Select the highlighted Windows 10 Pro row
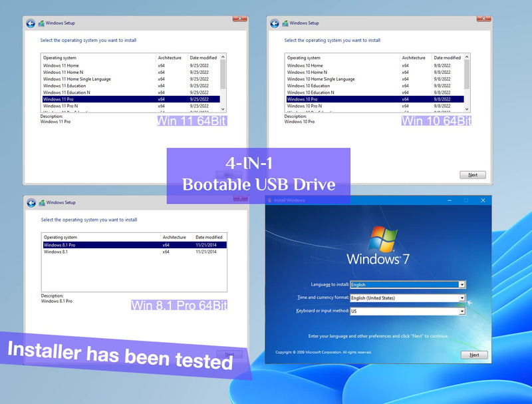532x404 pixels. point(375,99)
